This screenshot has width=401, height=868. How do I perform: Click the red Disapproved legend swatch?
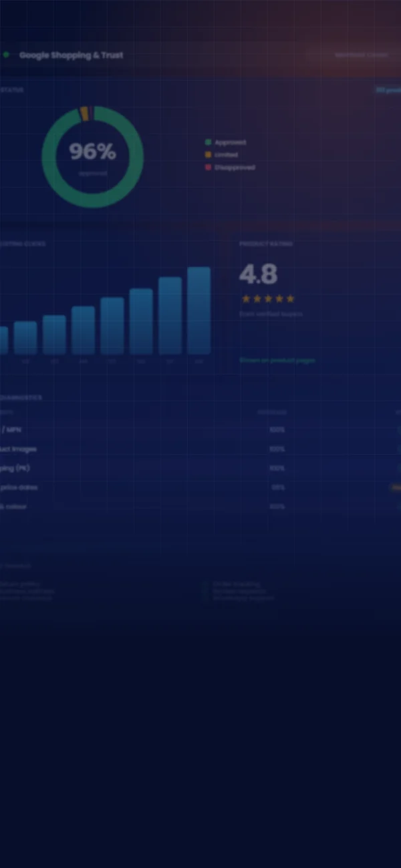(208, 168)
